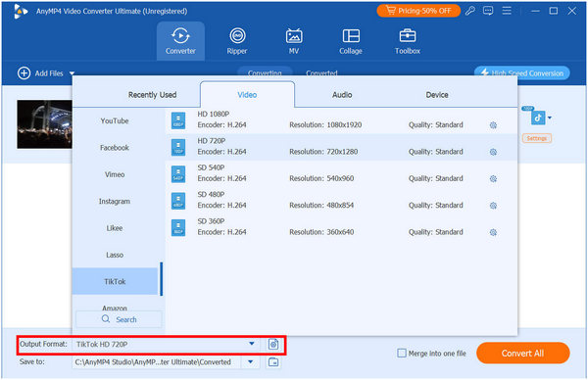Select Vimeo in the platform list

pos(115,174)
